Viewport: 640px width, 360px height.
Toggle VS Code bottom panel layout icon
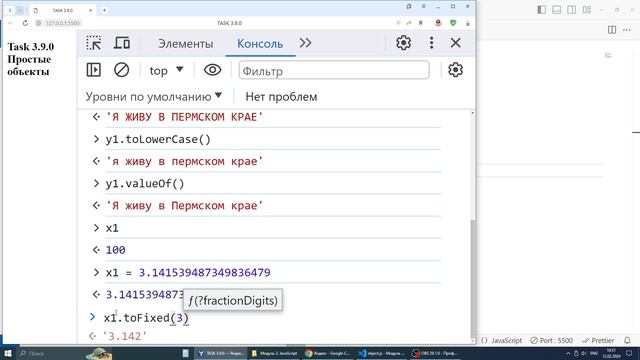point(556,10)
